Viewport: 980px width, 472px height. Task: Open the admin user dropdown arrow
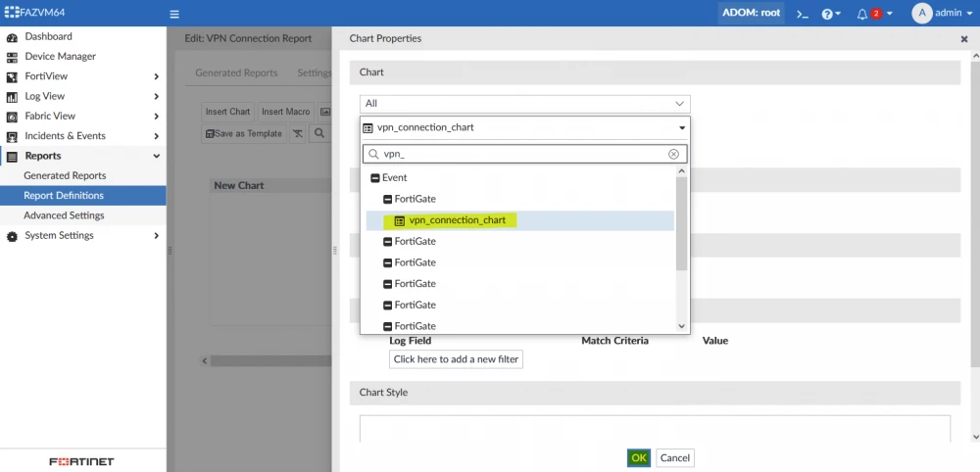[969, 14]
